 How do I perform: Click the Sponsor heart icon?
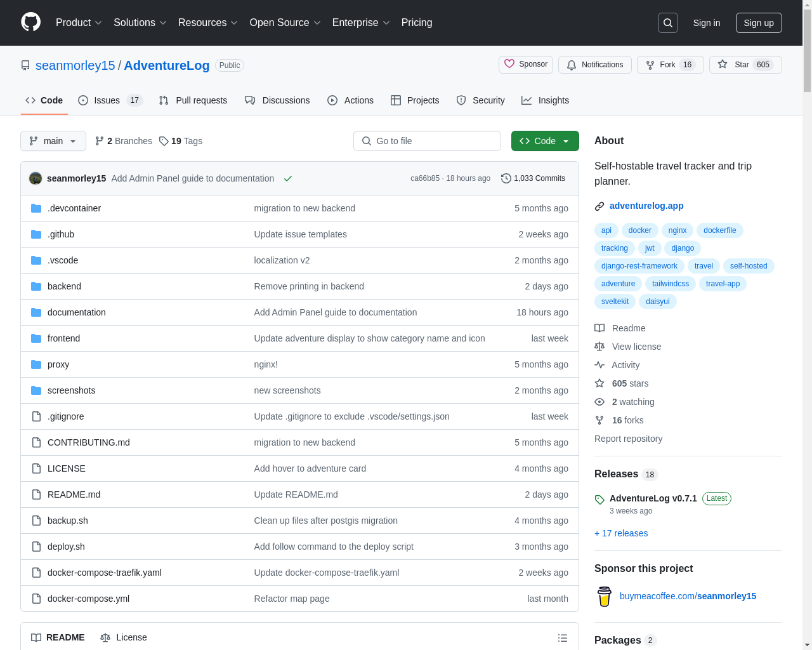(x=509, y=64)
